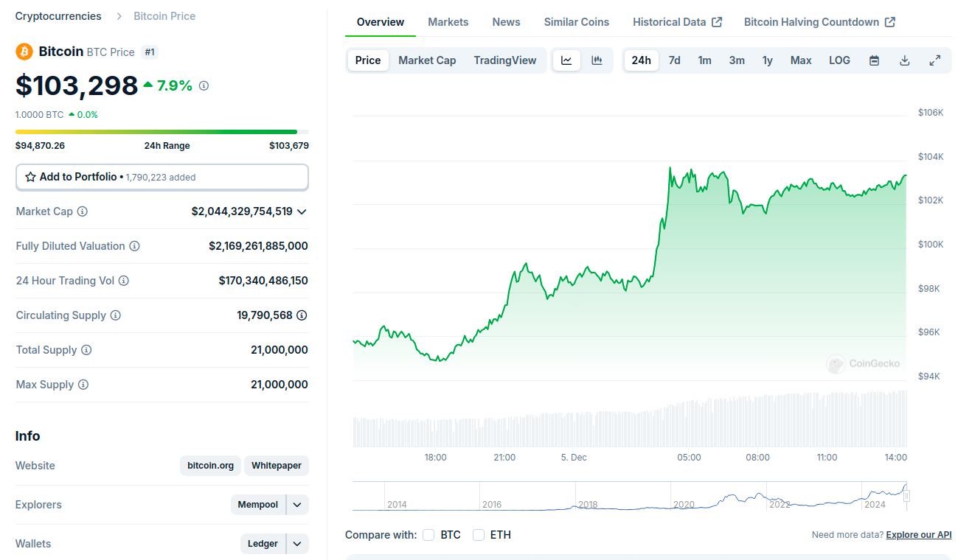Click external link icon beside Halving Countdown
This screenshot has width=972, height=560.
tap(890, 22)
